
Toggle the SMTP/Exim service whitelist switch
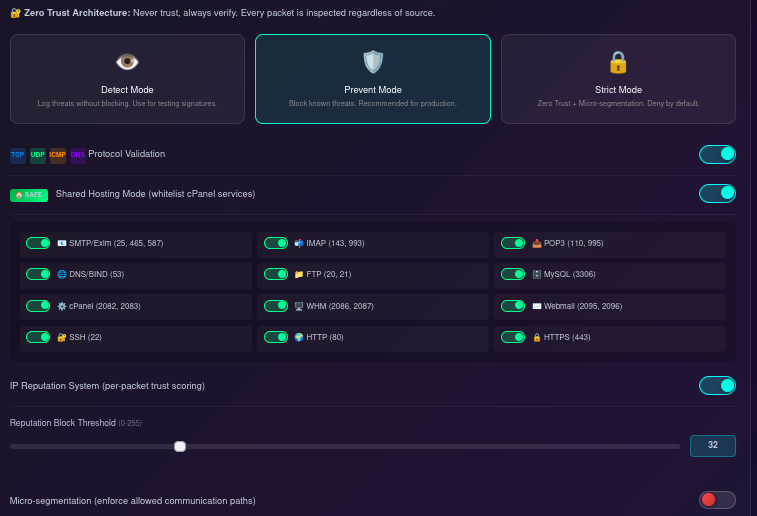[x=38, y=243]
